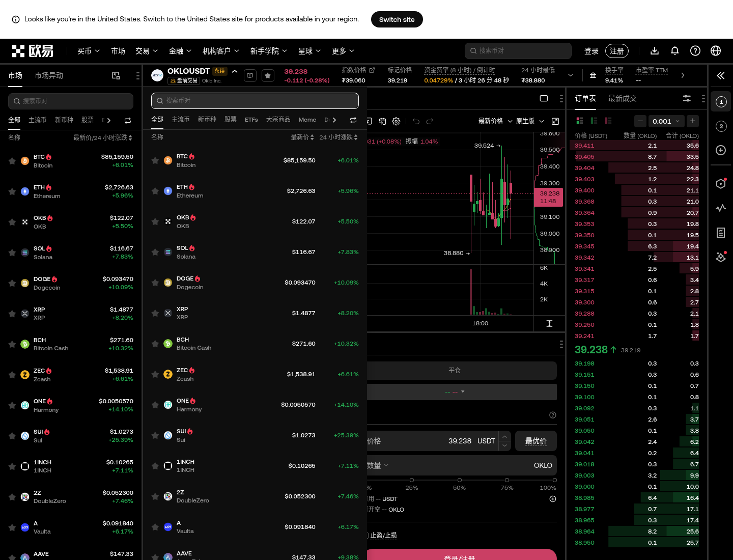This screenshot has height=560, width=733.
Task: Switch to the 最新成交 tab
Action: [623, 98]
